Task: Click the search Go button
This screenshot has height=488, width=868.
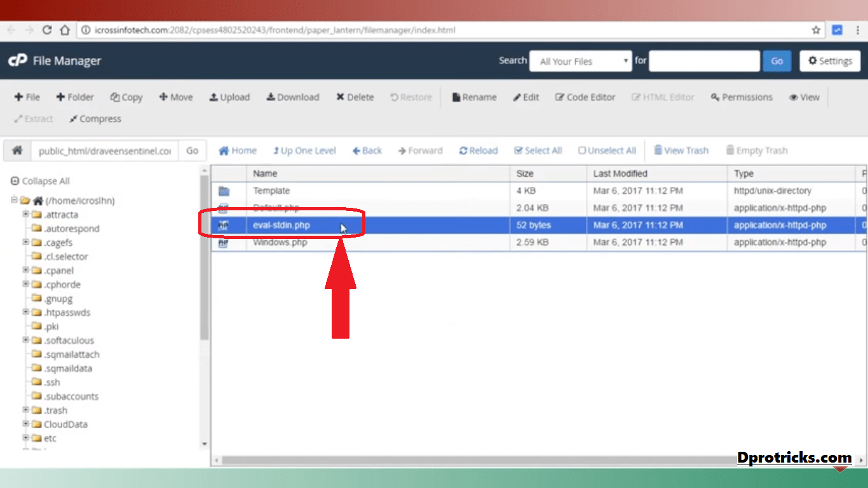Action: pyautogui.click(x=777, y=61)
